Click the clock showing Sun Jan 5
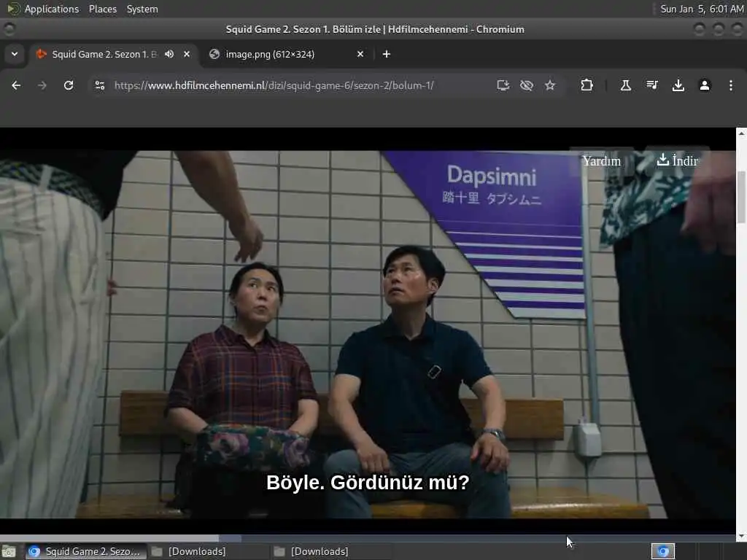 pos(702,9)
